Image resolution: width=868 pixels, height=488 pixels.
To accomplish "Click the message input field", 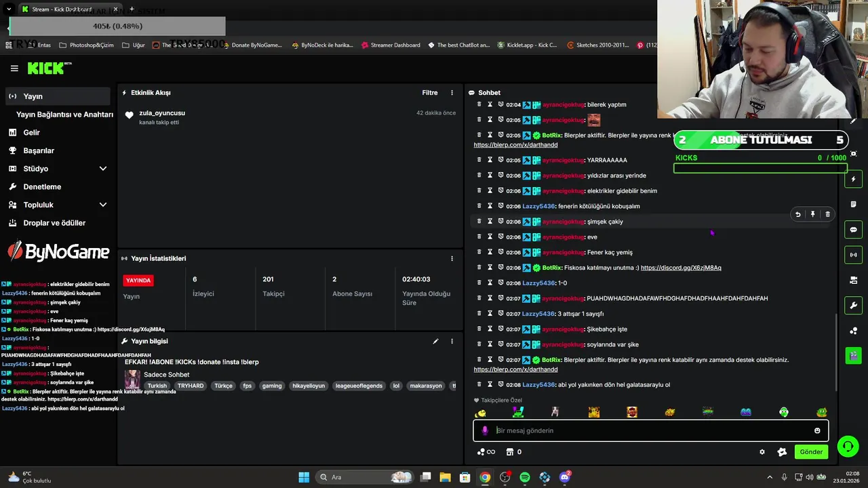I will click(x=651, y=430).
